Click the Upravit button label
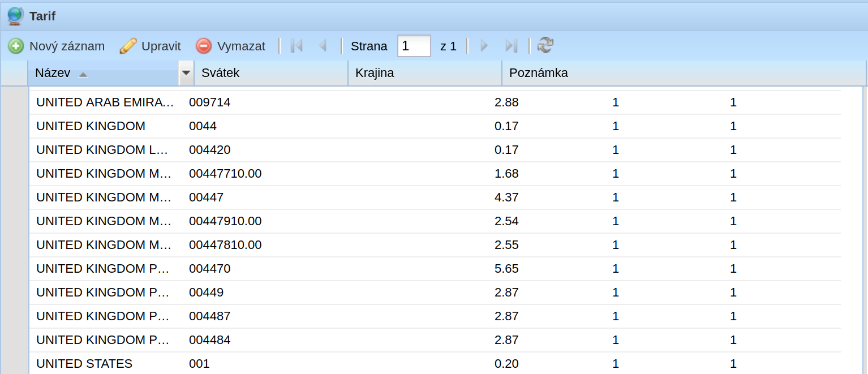 [x=161, y=46]
